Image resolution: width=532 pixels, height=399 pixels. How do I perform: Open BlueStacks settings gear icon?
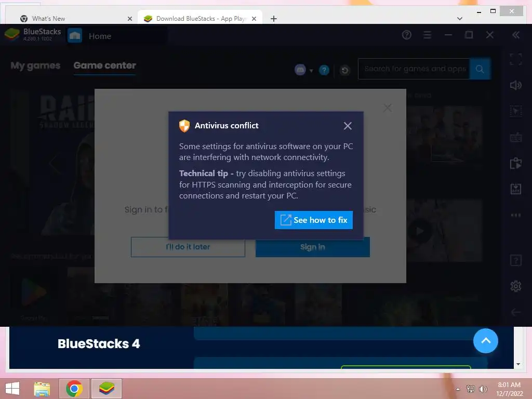tap(516, 286)
